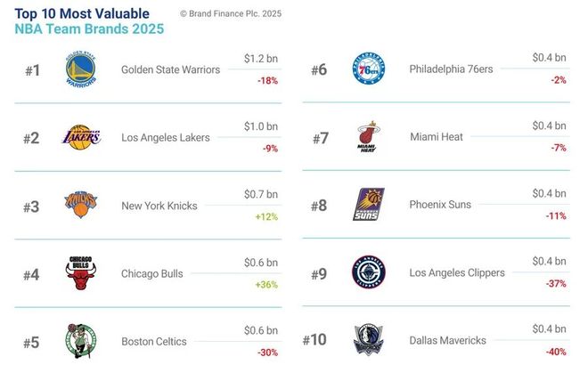Click the Top 10 Most Valuable title
The image size is (588, 373).
click(x=81, y=13)
